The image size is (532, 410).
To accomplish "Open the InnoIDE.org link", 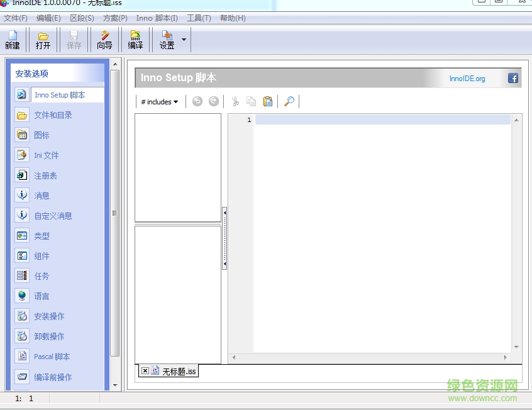I will 467,79.
